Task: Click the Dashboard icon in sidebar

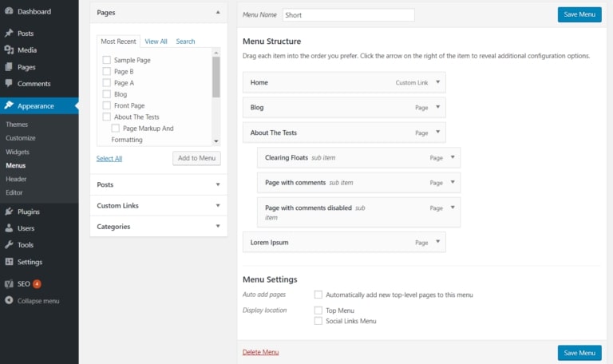Action: (9, 11)
